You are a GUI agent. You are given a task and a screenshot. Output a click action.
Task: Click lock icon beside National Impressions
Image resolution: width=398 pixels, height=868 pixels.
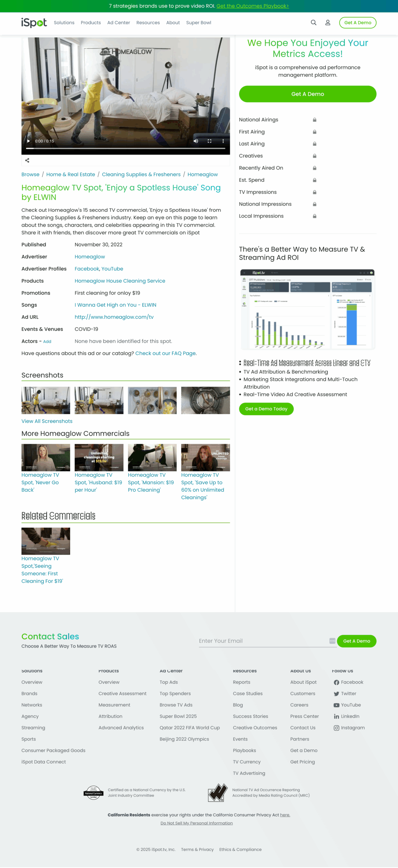(315, 204)
